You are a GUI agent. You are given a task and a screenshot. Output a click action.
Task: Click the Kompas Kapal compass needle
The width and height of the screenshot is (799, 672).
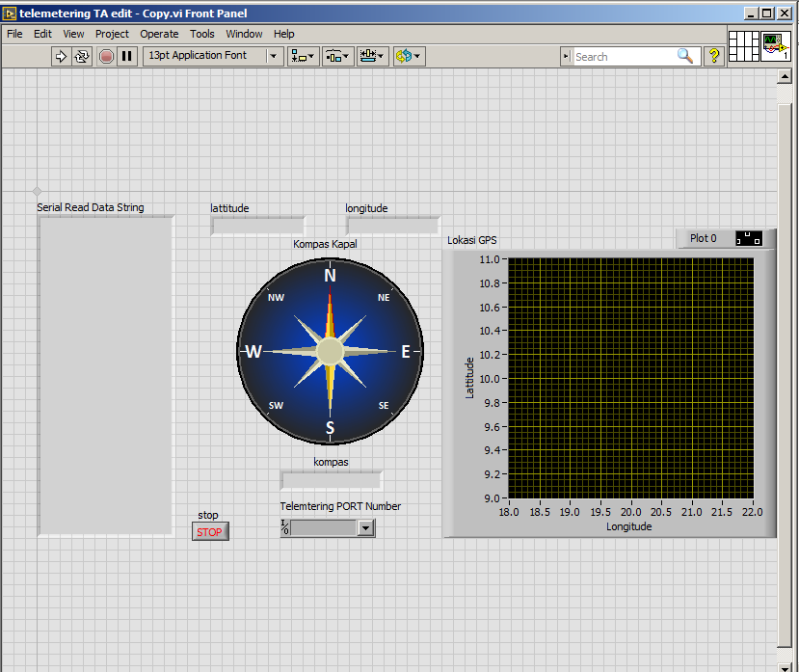(x=330, y=351)
